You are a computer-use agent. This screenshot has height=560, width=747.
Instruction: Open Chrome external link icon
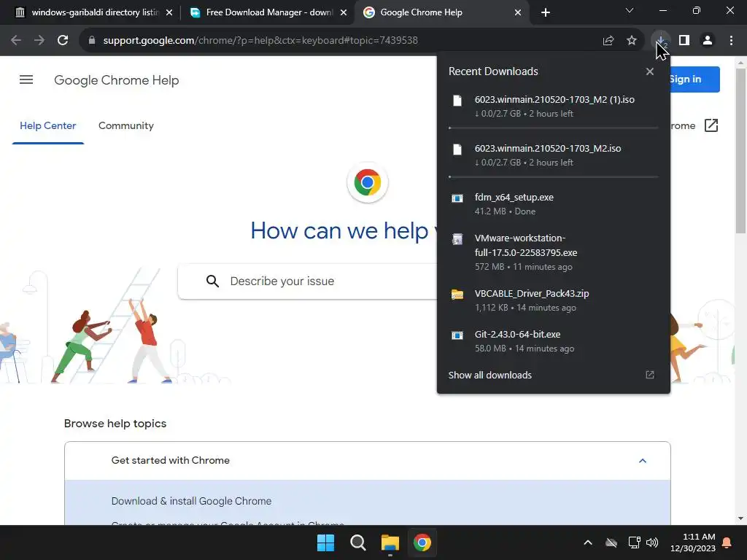click(711, 125)
